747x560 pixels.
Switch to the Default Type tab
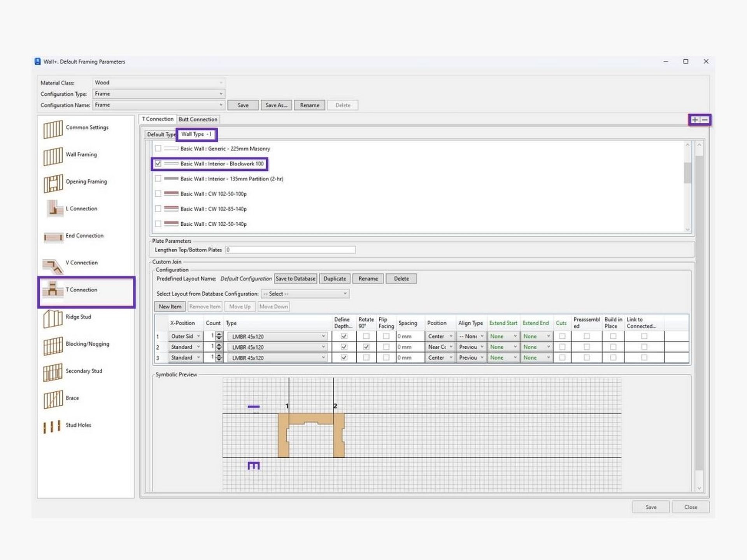(161, 134)
